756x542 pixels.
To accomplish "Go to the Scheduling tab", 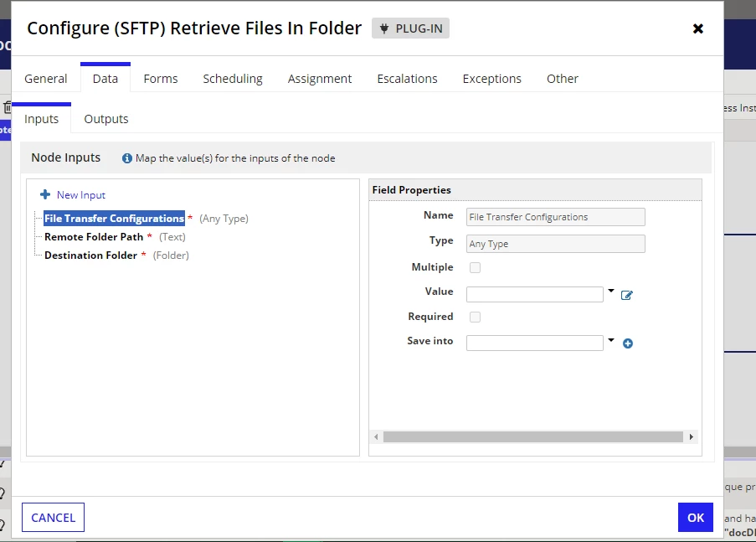I will pyautogui.click(x=233, y=79).
